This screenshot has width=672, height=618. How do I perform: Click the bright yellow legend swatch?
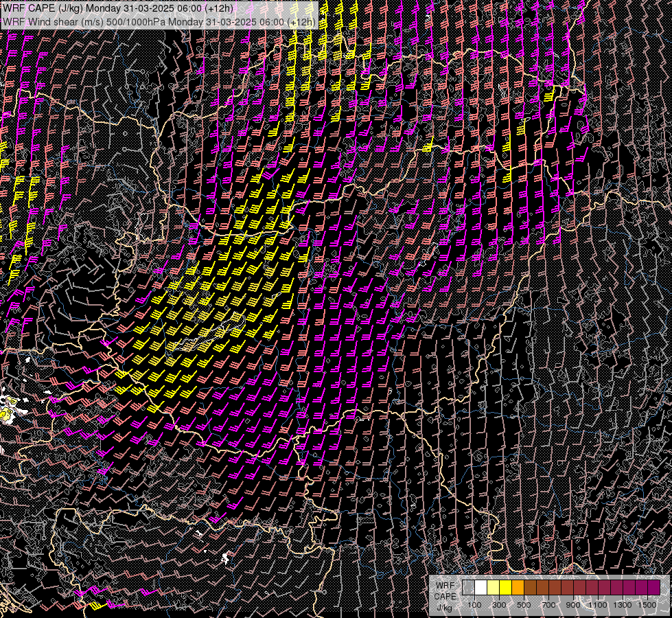click(506, 587)
